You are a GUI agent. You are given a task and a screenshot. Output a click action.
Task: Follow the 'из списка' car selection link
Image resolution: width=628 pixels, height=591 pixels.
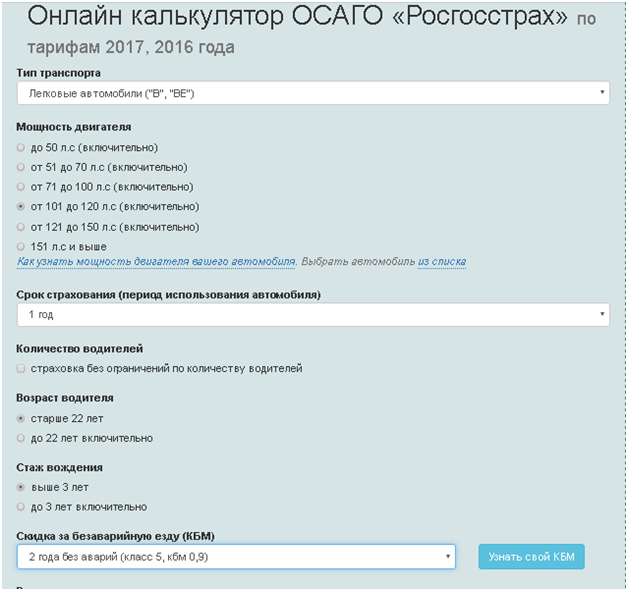click(442, 262)
